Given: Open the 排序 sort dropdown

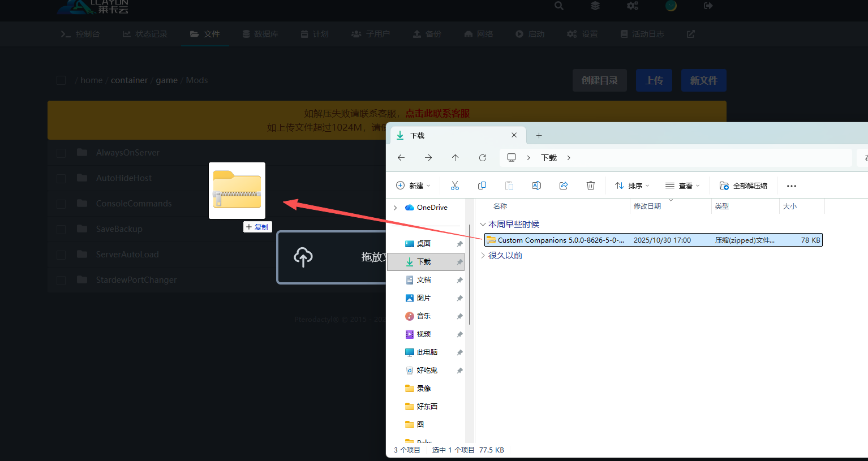Looking at the screenshot, I should [x=633, y=186].
